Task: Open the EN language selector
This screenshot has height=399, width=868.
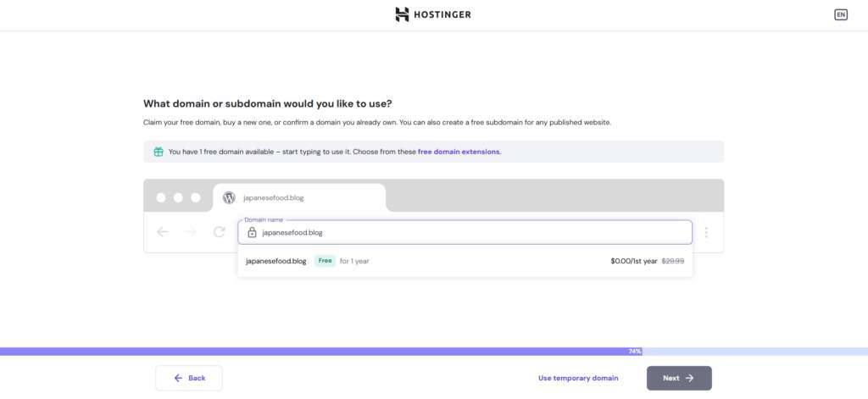Action: pyautogui.click(x=840, y=14)
